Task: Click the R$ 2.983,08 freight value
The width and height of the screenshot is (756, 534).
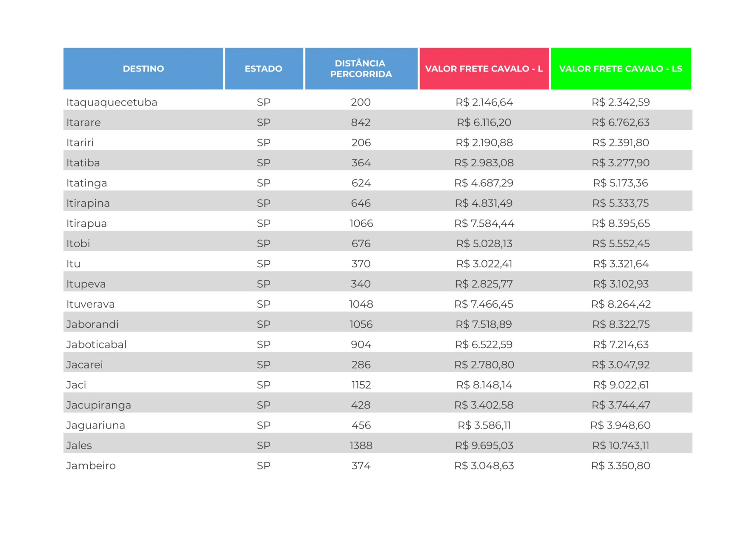Action: [484, 163]
